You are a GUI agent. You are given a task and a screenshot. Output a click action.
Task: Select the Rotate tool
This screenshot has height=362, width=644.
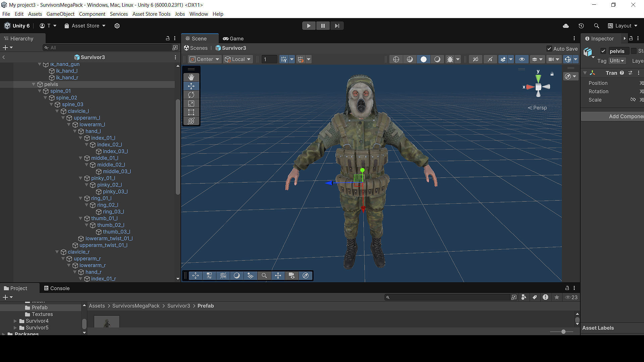(x=191, y=95)
